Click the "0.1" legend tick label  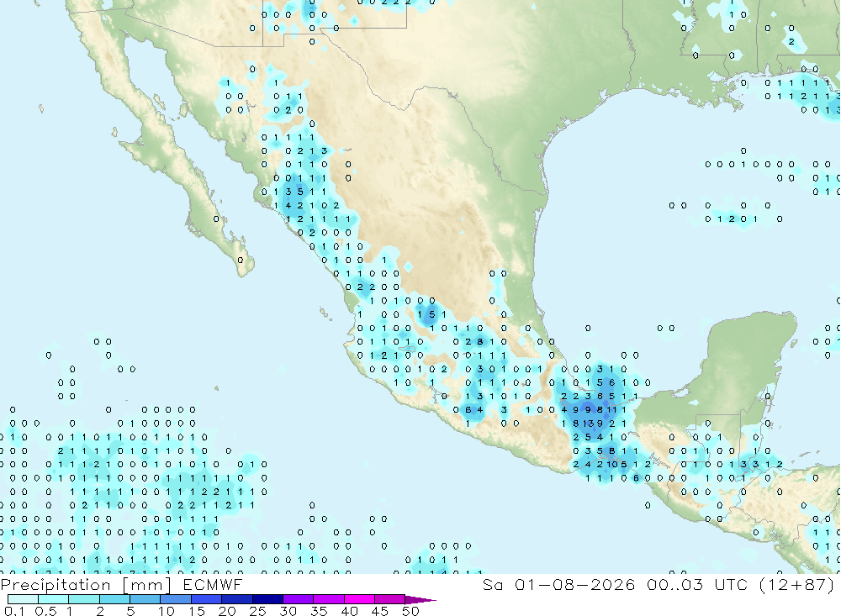click(14, 611)
